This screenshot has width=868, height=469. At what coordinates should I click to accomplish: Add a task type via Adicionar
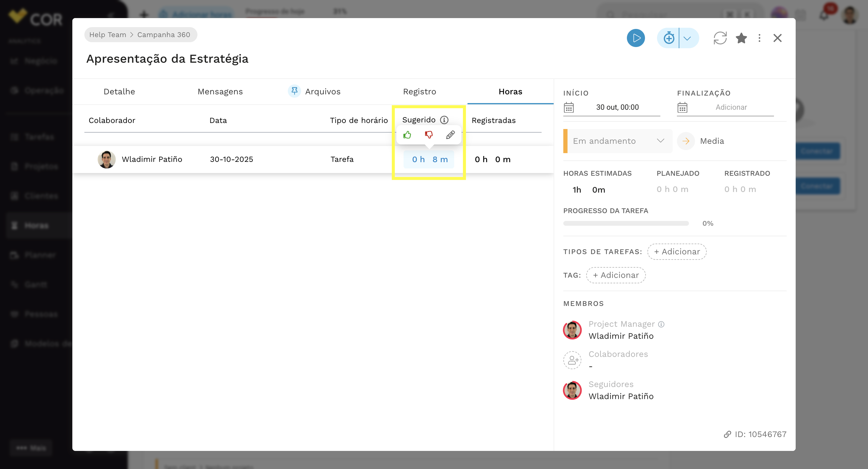click(677, 252)
